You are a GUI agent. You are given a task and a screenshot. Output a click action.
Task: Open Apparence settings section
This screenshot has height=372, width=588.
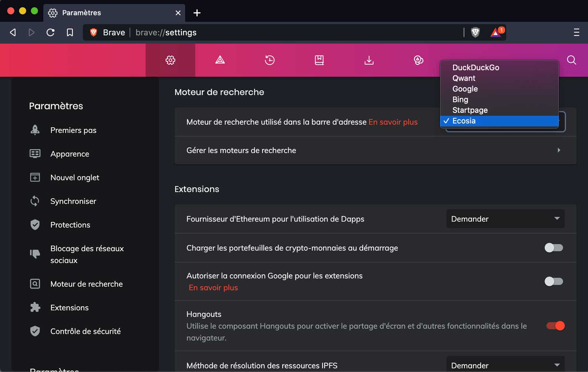pos(69,154)
